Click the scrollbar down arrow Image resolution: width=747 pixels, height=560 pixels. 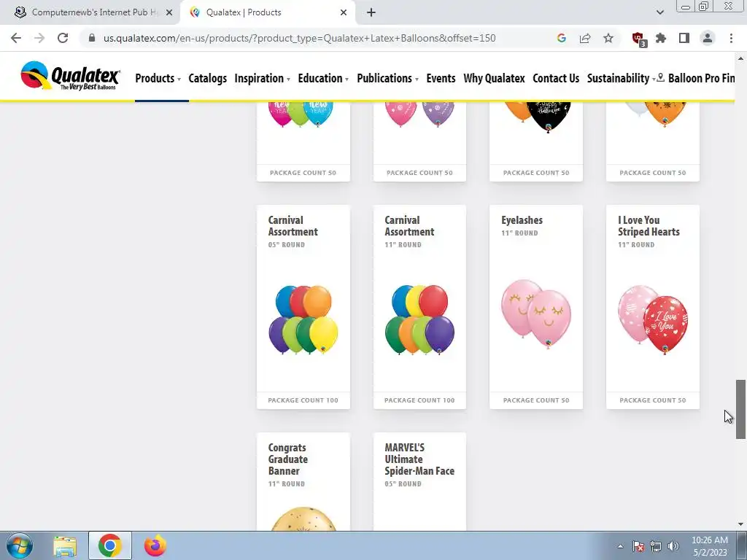[x=740, y=524]
